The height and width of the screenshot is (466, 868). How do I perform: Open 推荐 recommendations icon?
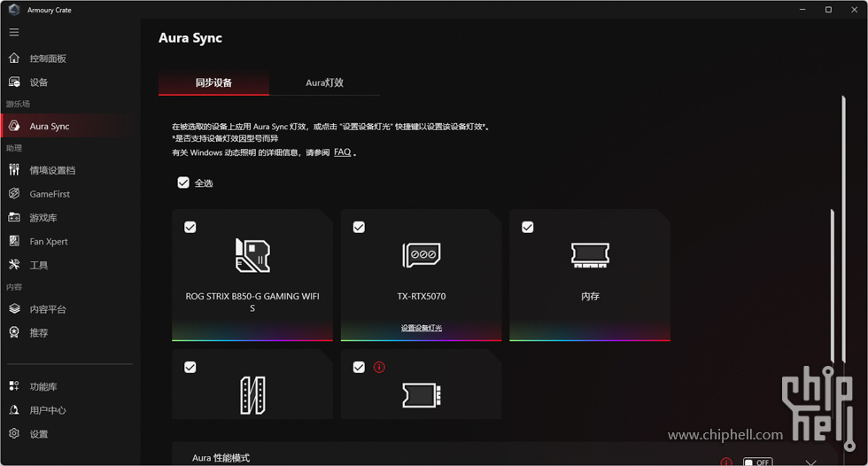point(14,332)
